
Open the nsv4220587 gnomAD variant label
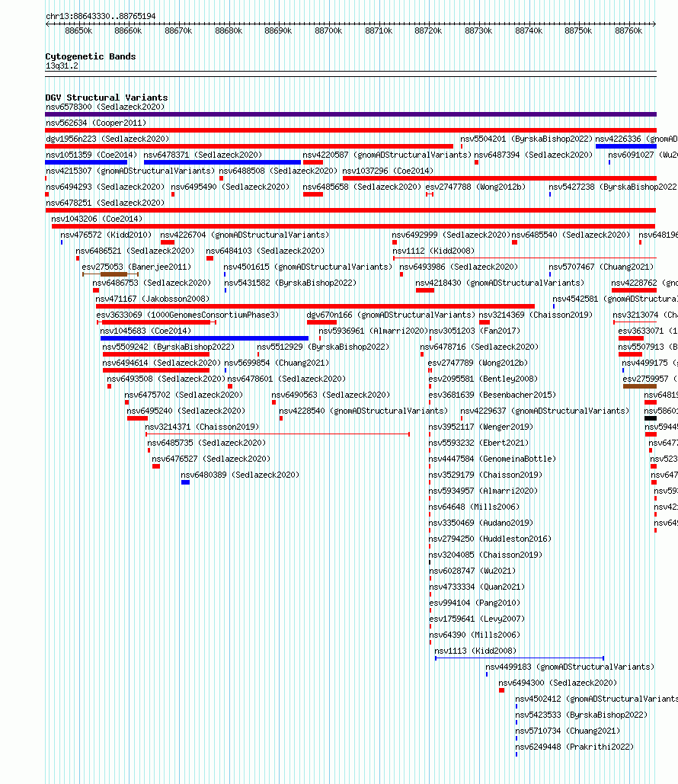click(387, 155)
